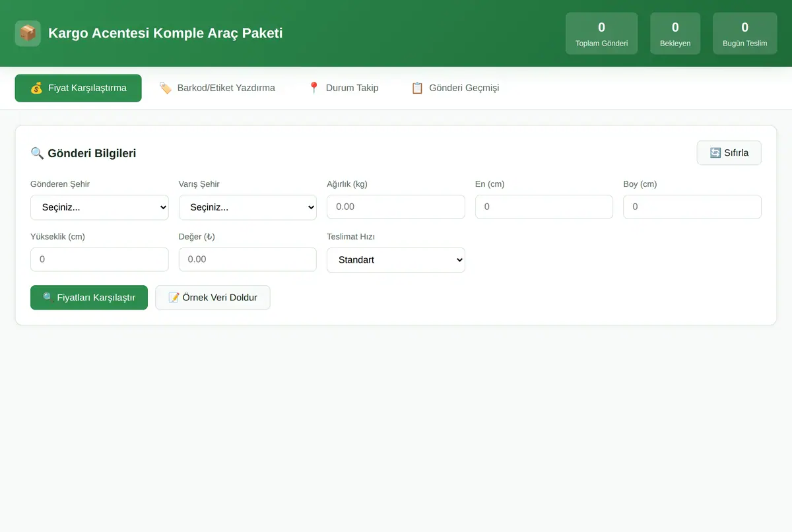Open the Barkod/Etiket Yazdırma tab
Viewport: 792px width, 532px height.
pos(217,88)
